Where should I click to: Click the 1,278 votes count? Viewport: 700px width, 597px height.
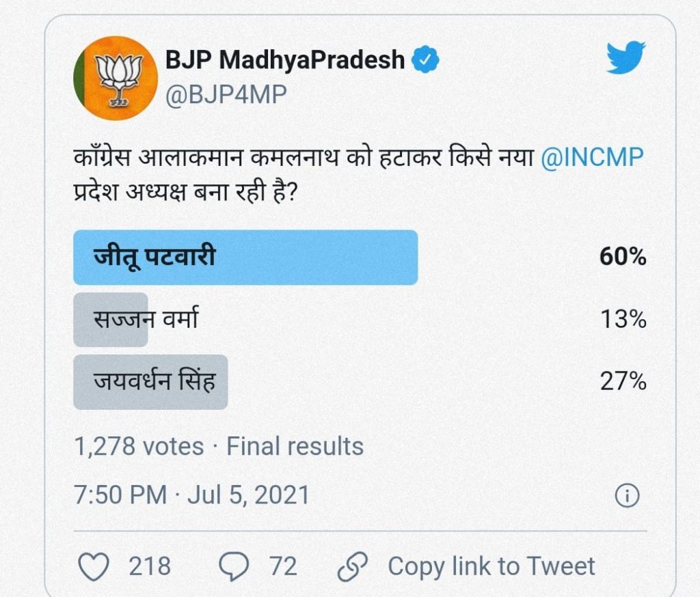pyautogui.click(x=139, y=447)
